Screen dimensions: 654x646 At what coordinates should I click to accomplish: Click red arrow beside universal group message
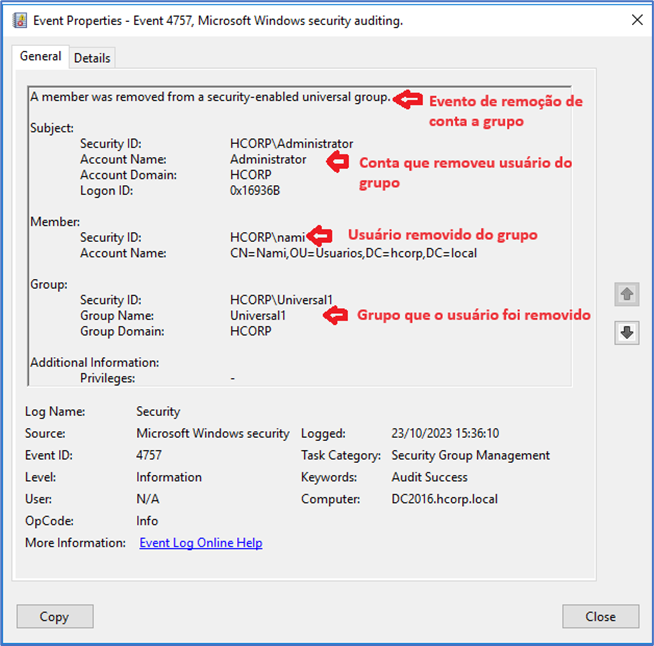click(406, 98)
